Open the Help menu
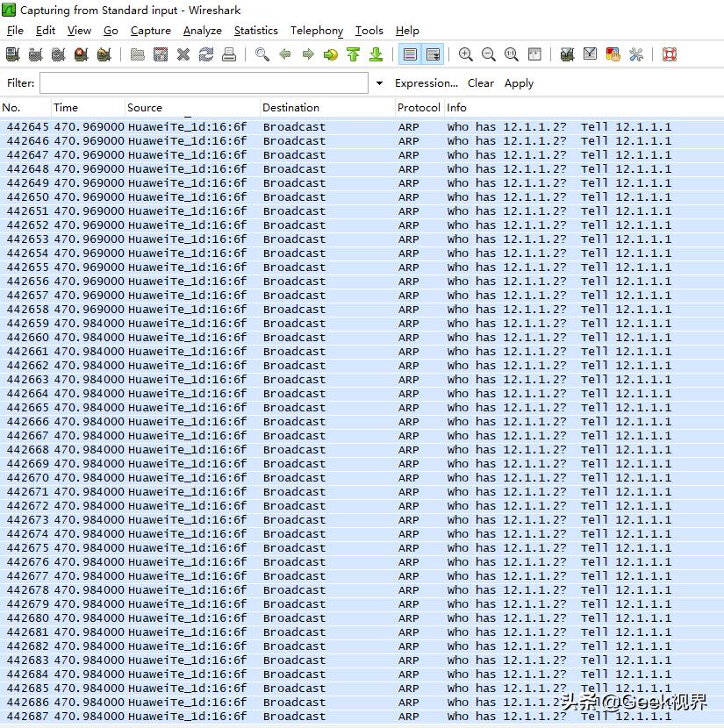This screenshot has height=728, width=724. (407, 30)
